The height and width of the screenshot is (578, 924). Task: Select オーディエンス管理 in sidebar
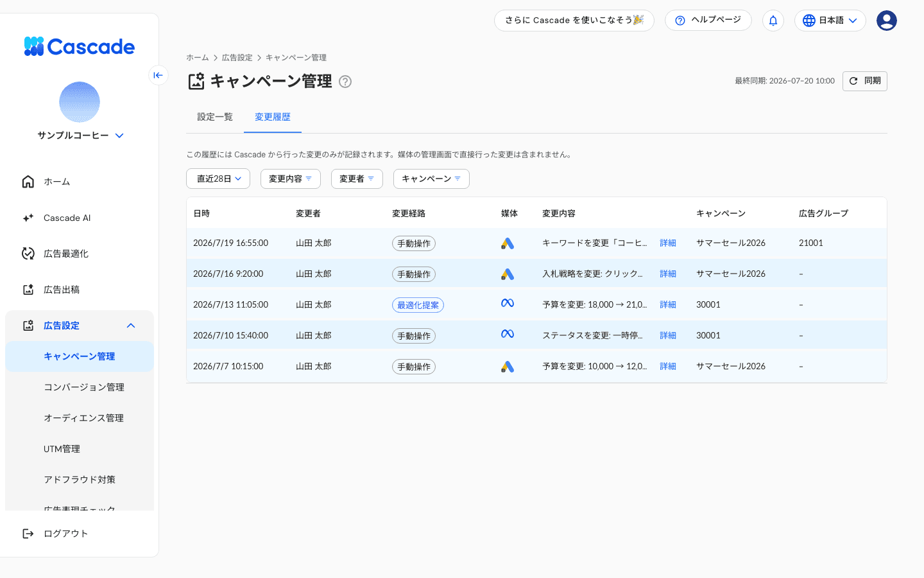(x=80, y=418)
